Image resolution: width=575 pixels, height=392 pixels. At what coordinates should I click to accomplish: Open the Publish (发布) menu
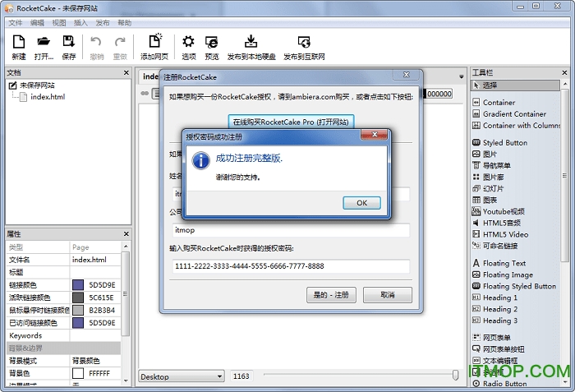(103, 23)
